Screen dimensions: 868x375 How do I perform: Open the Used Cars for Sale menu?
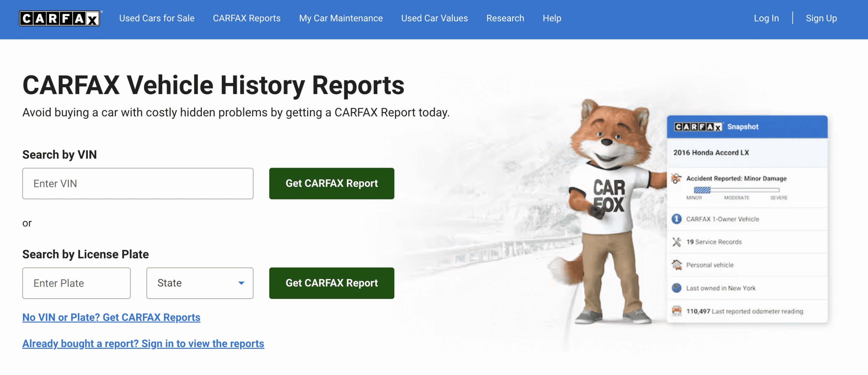click(x=156, y=18)
